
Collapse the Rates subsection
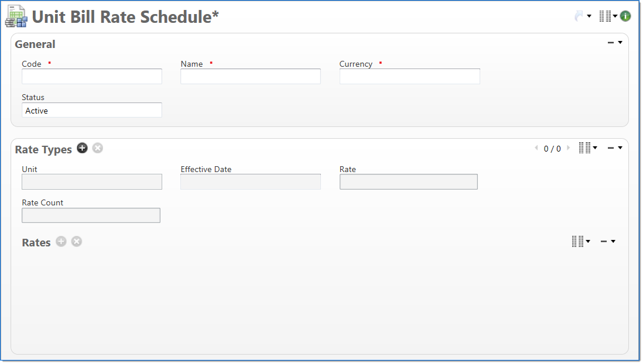click(x=604, y=241)
